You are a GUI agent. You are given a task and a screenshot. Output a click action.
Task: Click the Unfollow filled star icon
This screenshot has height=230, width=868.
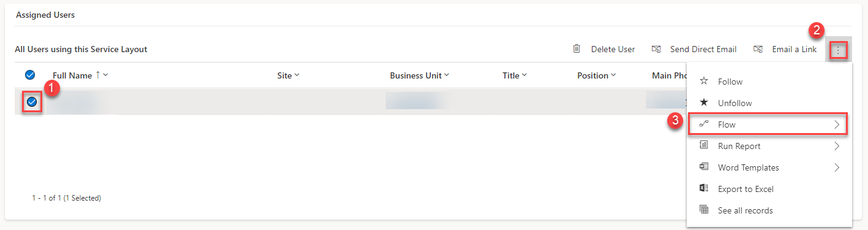tap(704, 103)
